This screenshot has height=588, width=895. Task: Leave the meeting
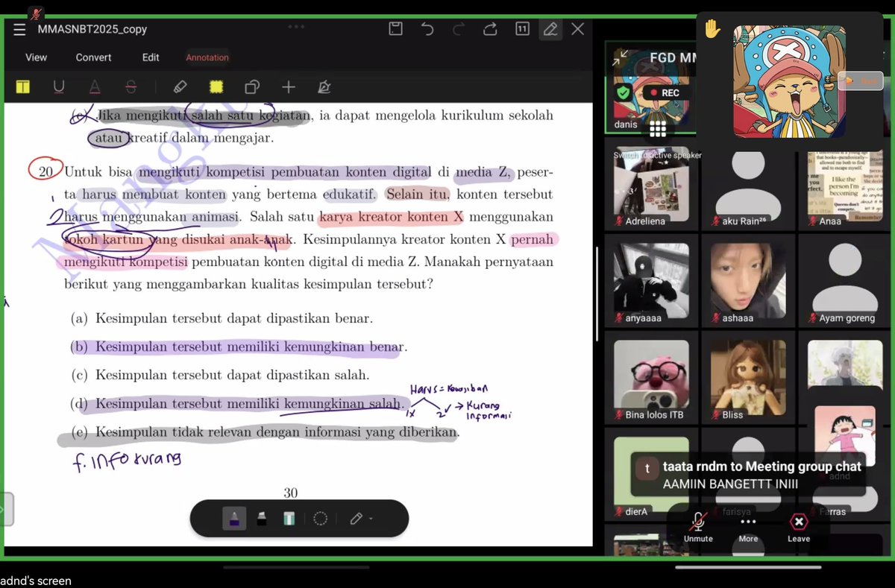pos(798,528)
